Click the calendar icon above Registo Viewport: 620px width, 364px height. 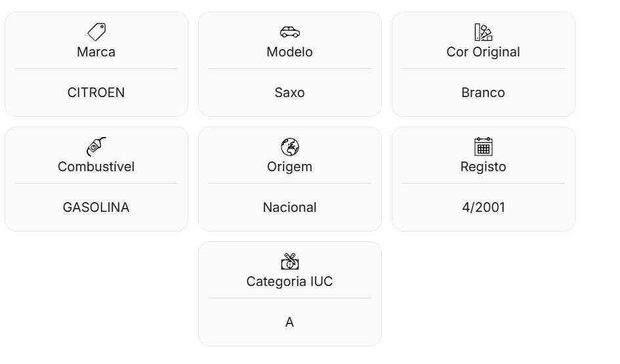tap(483, 147)
